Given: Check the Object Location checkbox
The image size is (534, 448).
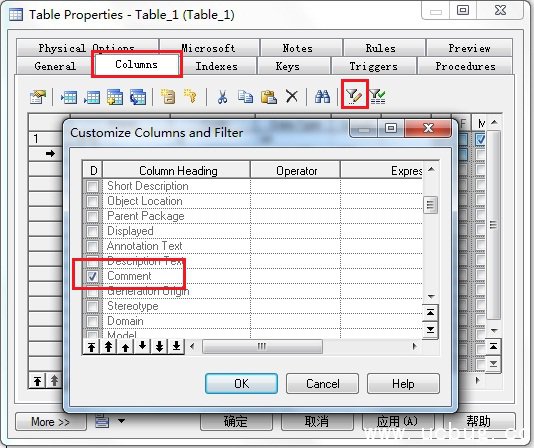Looking at the screenshot, I should (x=92, y=201).
